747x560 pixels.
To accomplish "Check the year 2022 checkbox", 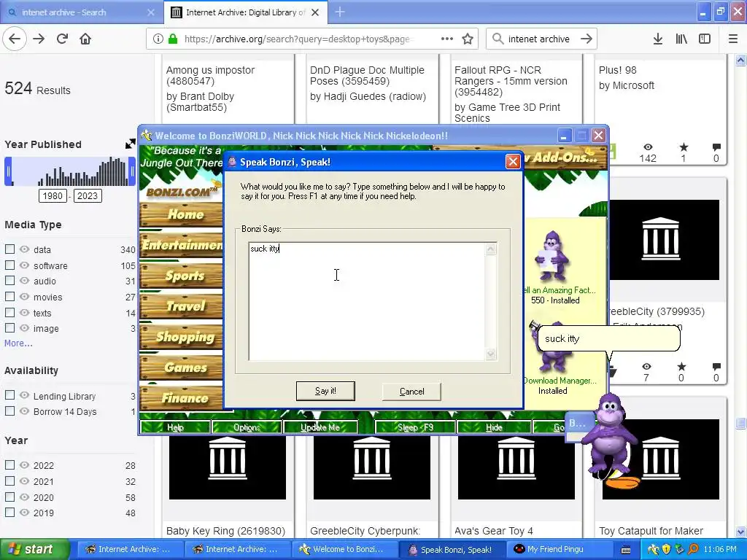I will tap(9, 464).
